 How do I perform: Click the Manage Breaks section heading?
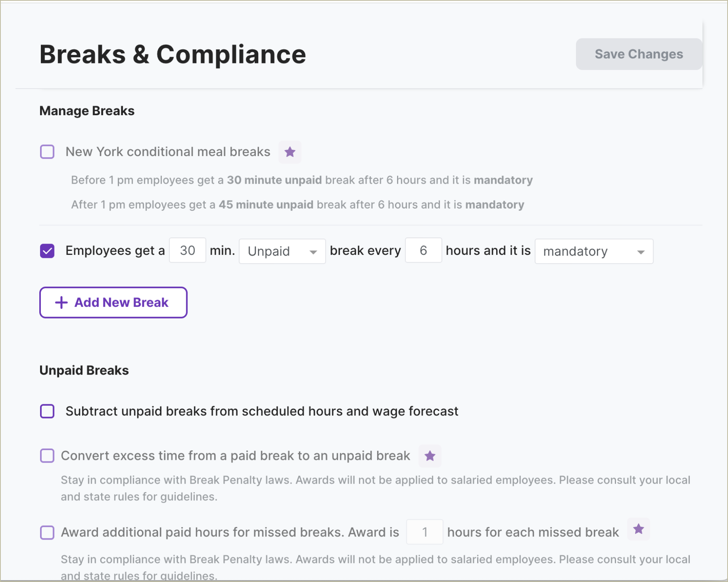[x=87, y=111]
